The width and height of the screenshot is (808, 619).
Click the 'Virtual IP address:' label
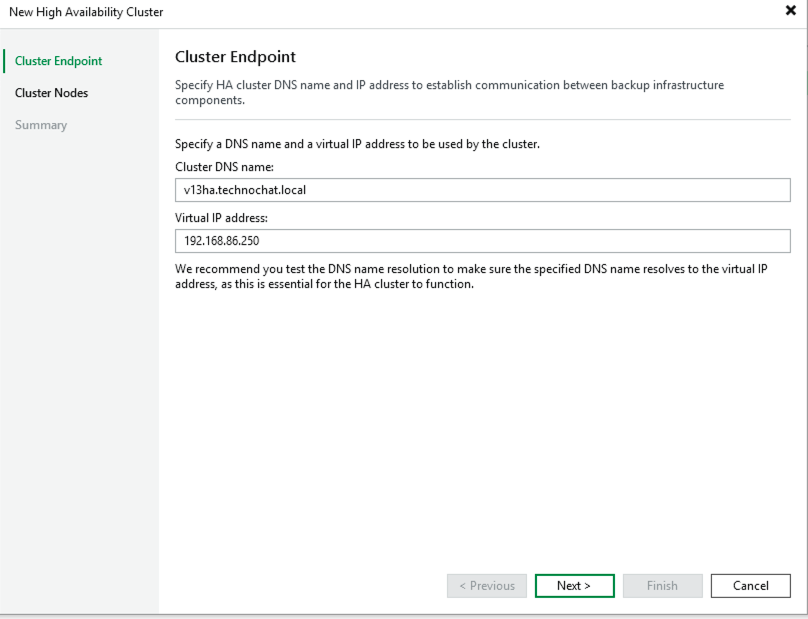[x=221, y=218]
